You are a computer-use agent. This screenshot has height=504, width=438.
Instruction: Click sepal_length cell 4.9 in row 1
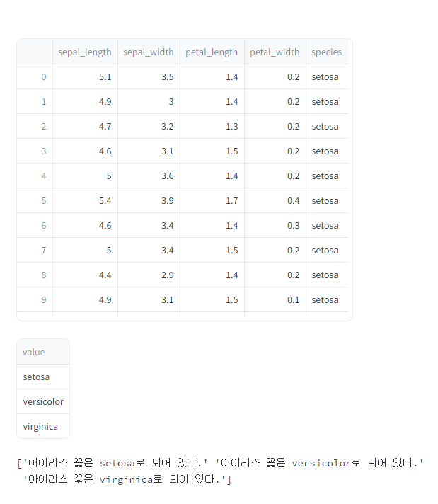[85, 101]
